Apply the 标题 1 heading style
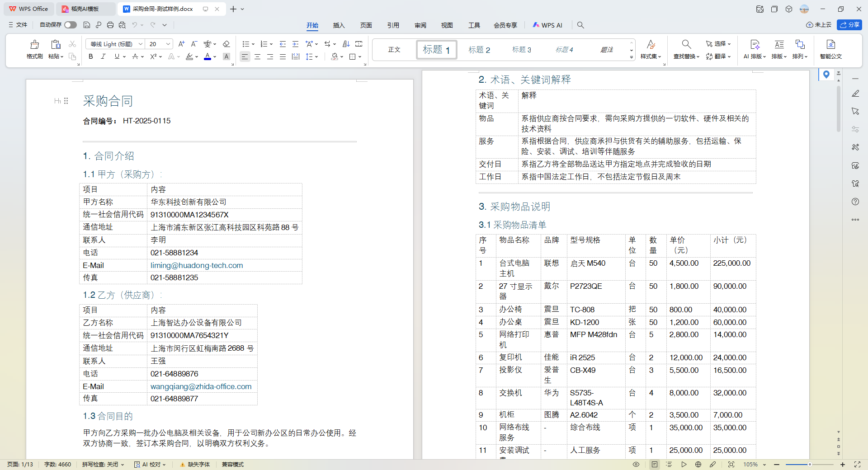Viewport: 868px width, 470px height. tap(436, 50)
